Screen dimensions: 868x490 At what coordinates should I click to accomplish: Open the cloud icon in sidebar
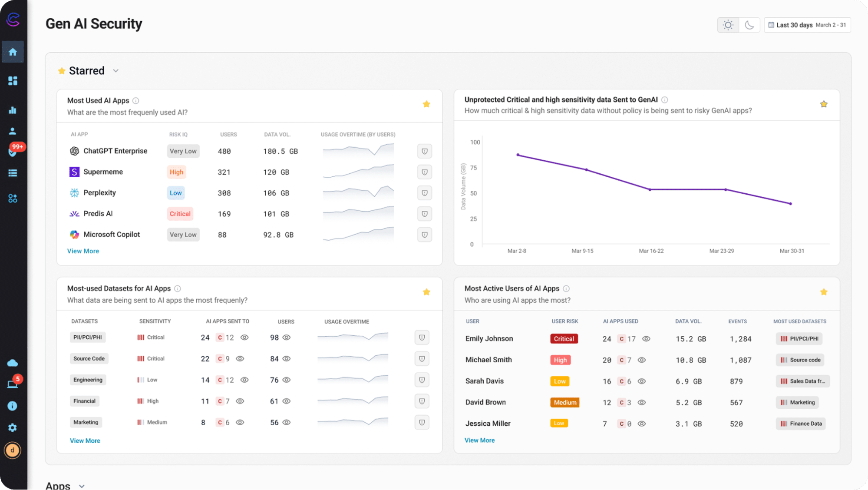(x=13, y=363)
